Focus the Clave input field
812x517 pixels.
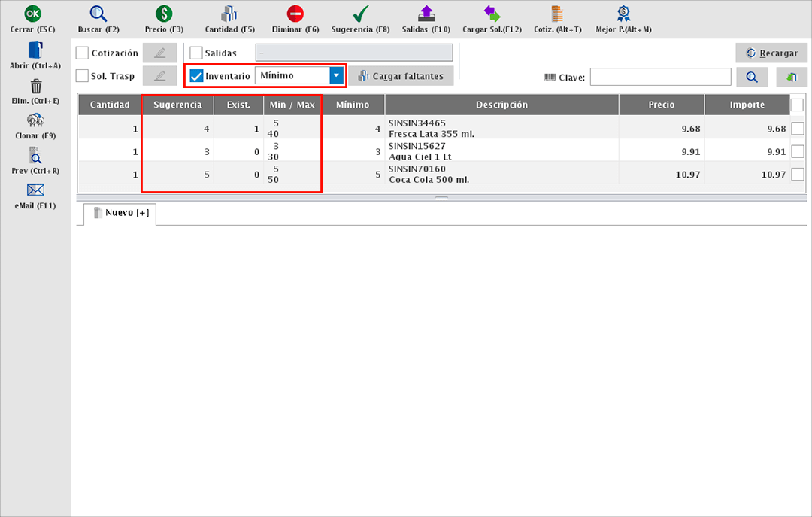[660, 77]
